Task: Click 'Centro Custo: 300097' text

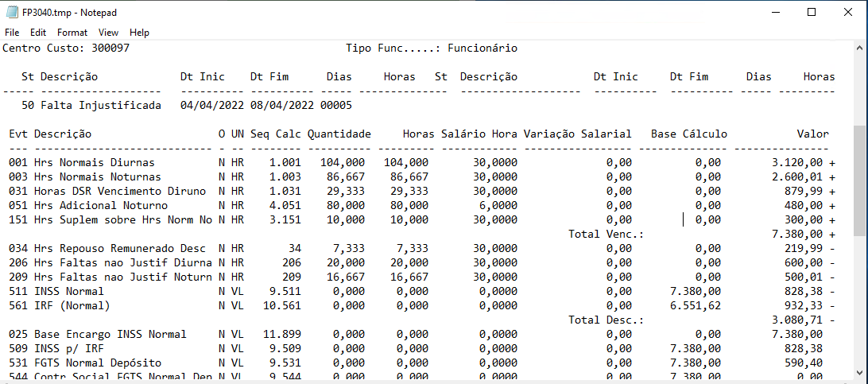Action: (x=67, y=48)
